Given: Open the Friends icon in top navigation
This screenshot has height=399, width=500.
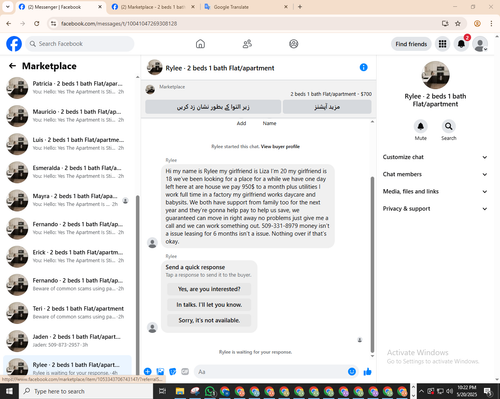Looking at the screenshot, I should click(x=247, y=44).
